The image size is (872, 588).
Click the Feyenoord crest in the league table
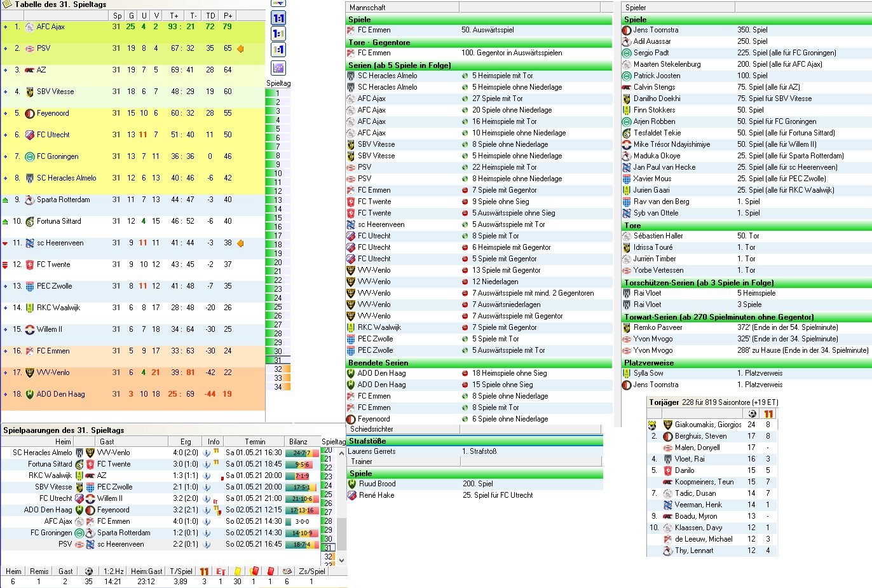click(29, 113)
